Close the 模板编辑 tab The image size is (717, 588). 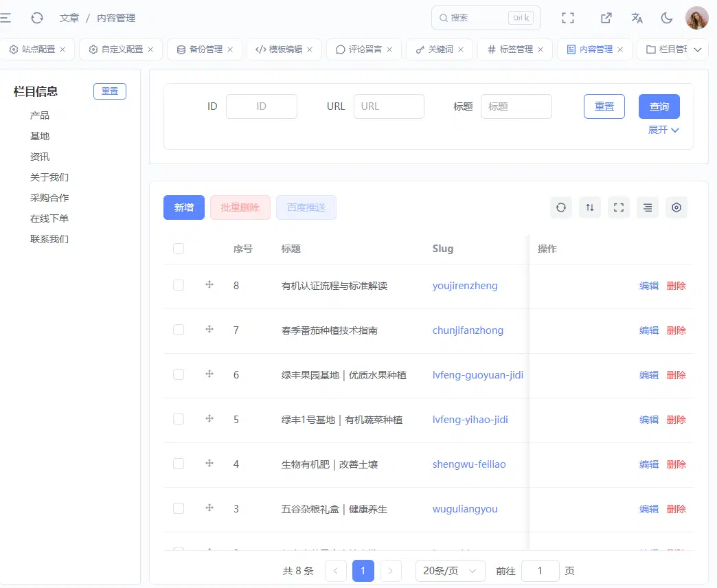coord(310,49)
